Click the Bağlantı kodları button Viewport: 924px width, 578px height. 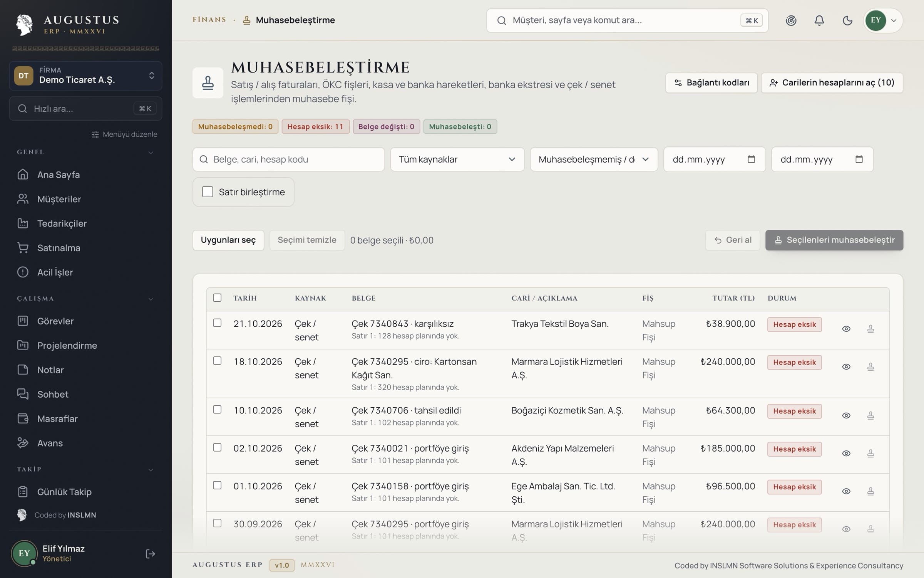pos(711,83)
